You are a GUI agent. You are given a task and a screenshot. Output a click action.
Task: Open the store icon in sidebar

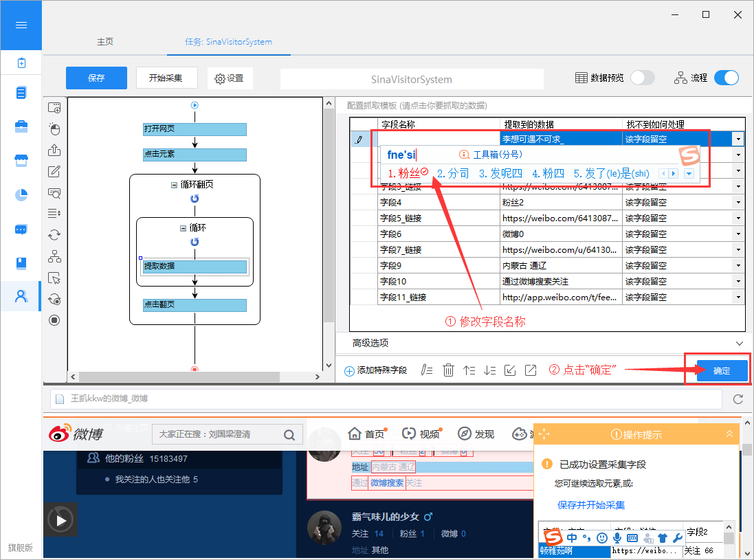coord(21,161)
